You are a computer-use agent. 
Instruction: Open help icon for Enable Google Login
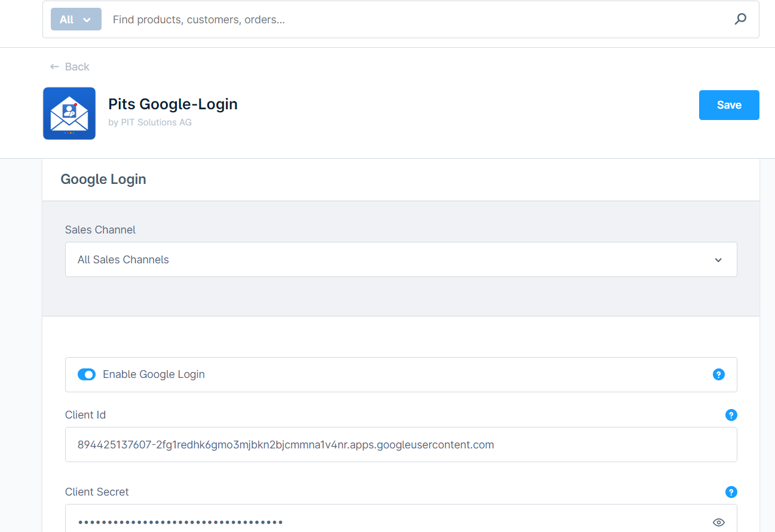(x=719, y=374)
